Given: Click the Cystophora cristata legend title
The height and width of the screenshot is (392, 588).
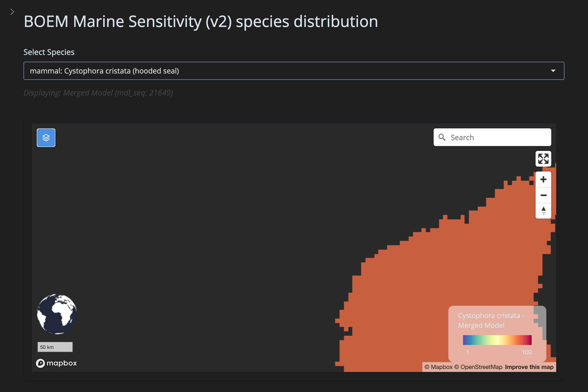Looking at the screenshot, I should pyautogui.click(x=491, y=320).
